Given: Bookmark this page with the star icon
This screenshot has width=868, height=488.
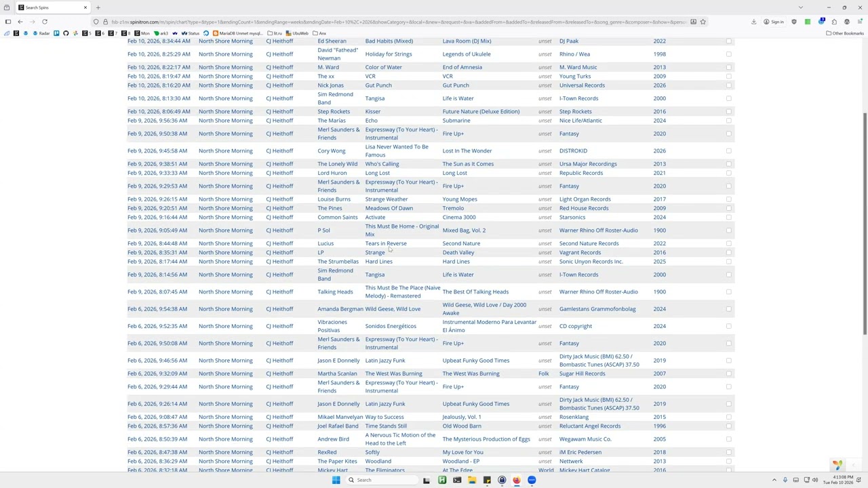Looking at the screenshot, I should tap(703, 22).
